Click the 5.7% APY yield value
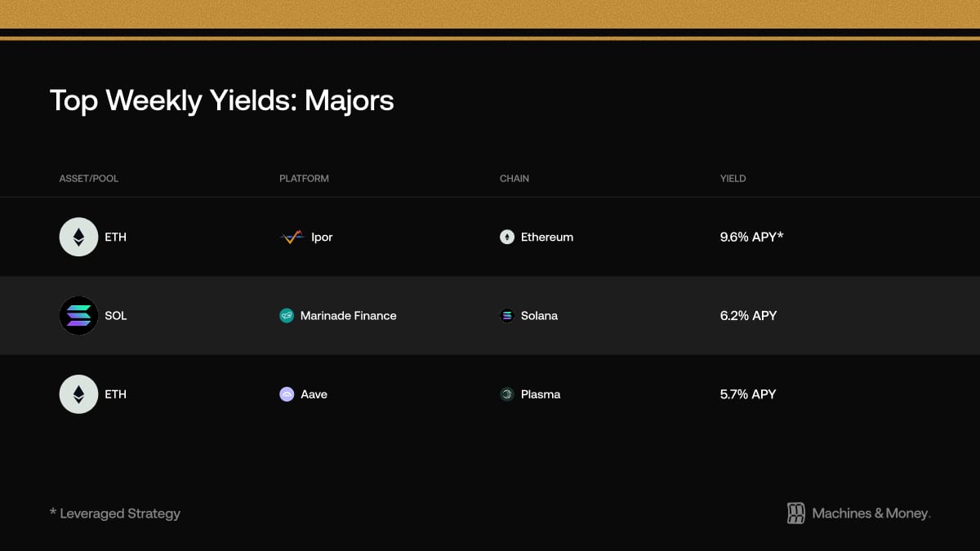Image resolution: width=980 pixels, height=551 pixels. pyautogui.click(x=748, y=393)
